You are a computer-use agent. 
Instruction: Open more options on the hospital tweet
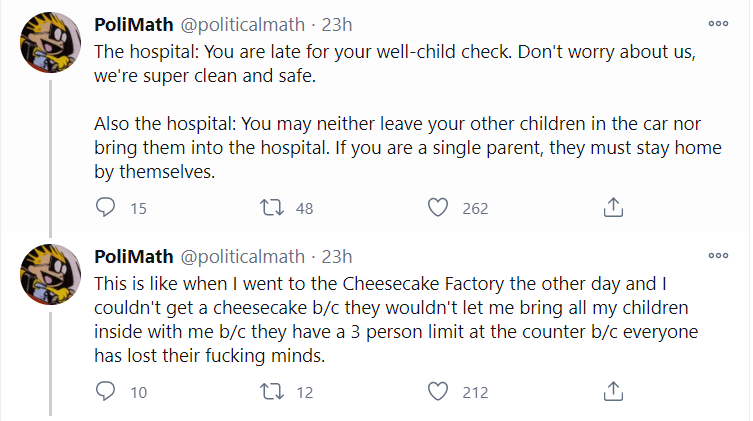click(x=718, y=23)
